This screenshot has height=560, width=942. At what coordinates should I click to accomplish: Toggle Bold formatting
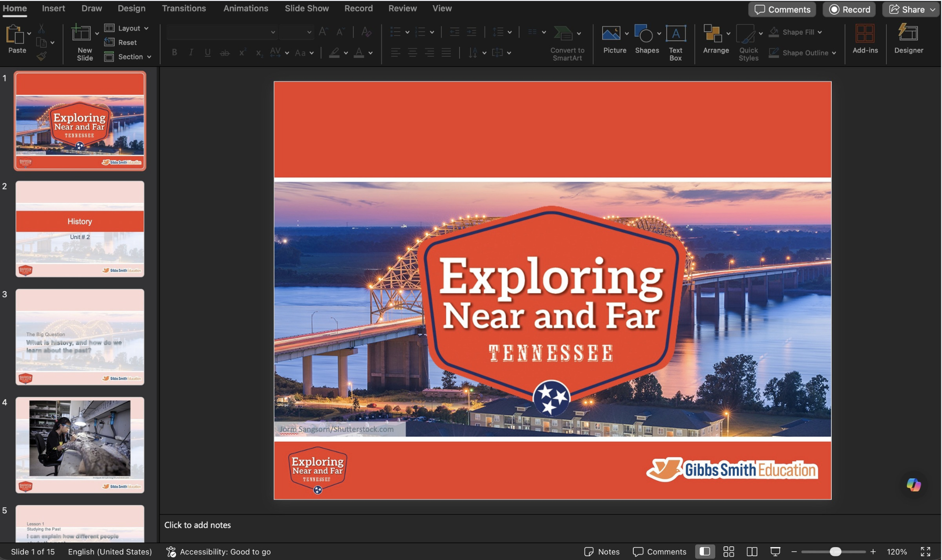[174, 52]
